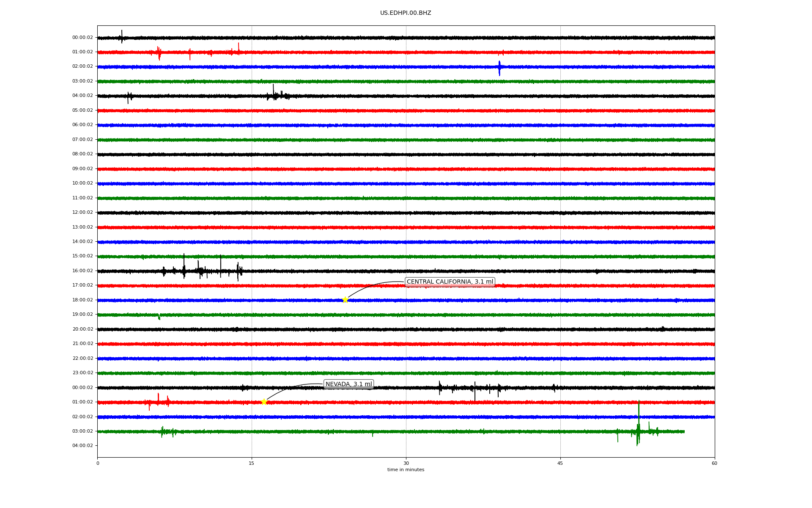Click the x-axis tick label 30
The width and height of the screenshot is (812, 508).
(406, 463)
